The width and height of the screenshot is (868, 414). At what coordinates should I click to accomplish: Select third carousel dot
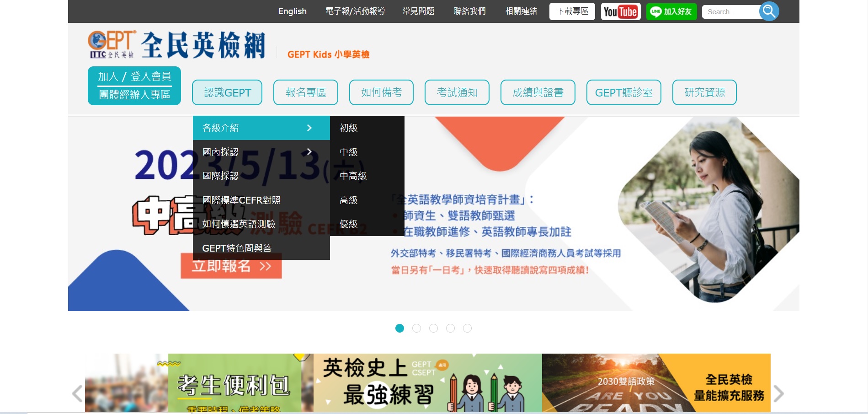click(x=433, y=328)
